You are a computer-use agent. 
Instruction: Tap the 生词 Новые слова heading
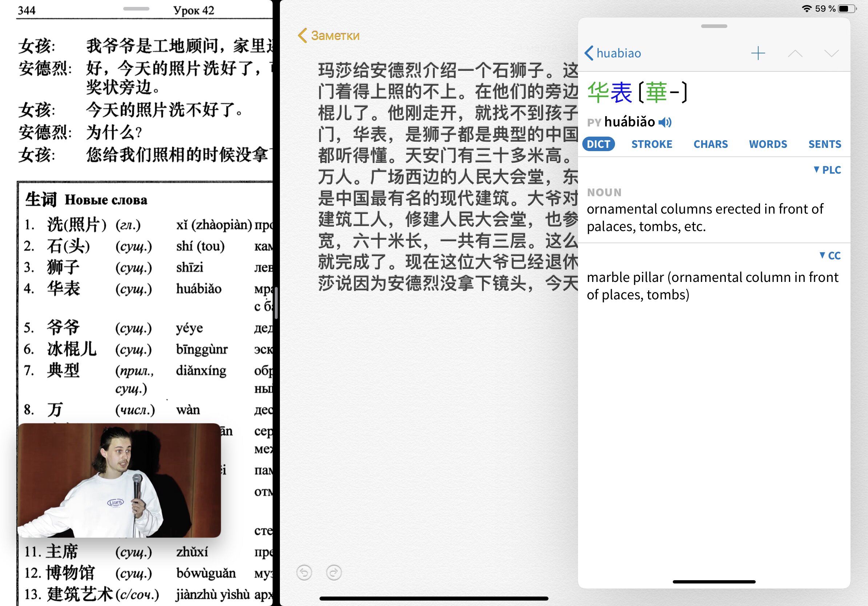(x=86, y=199)
